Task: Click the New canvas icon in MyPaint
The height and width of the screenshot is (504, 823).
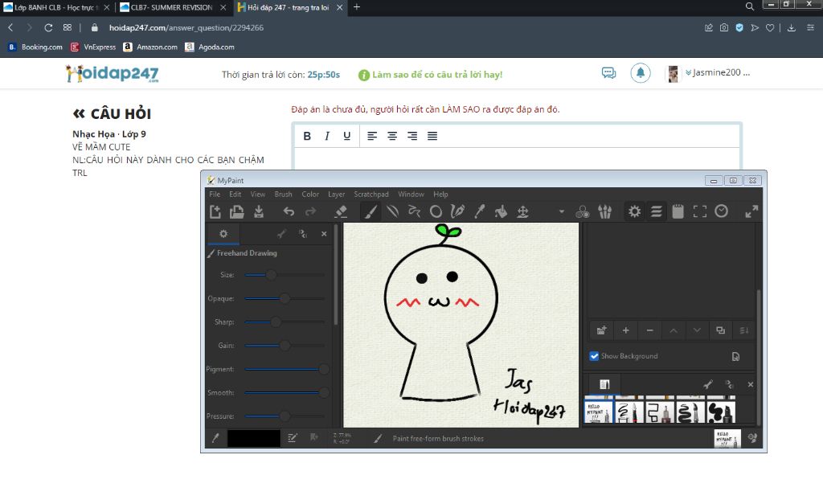Action: tap(215, 211)
